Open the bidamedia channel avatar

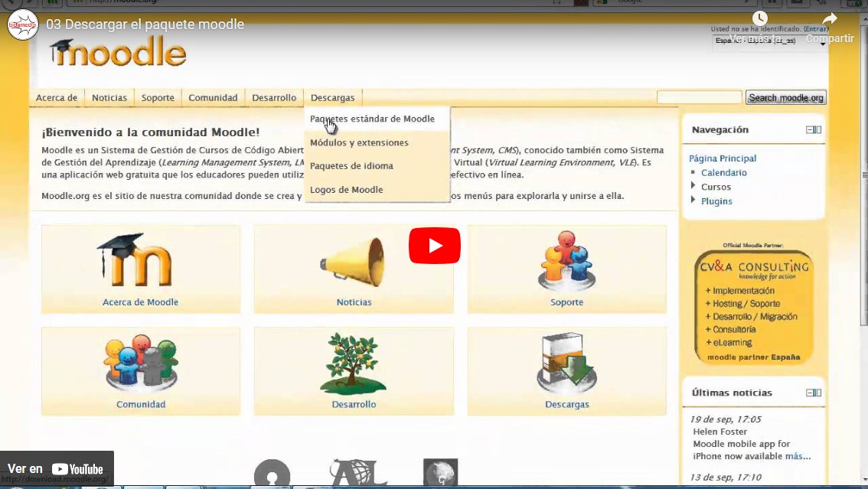pos(22,24)
